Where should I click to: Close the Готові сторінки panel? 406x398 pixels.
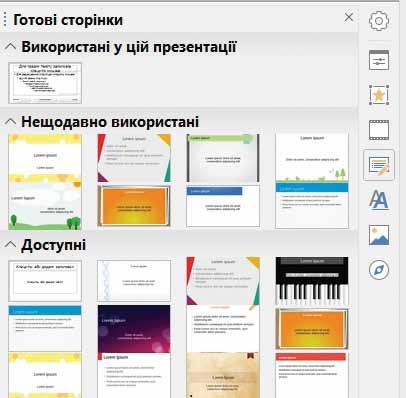click(x=349, y=17)
